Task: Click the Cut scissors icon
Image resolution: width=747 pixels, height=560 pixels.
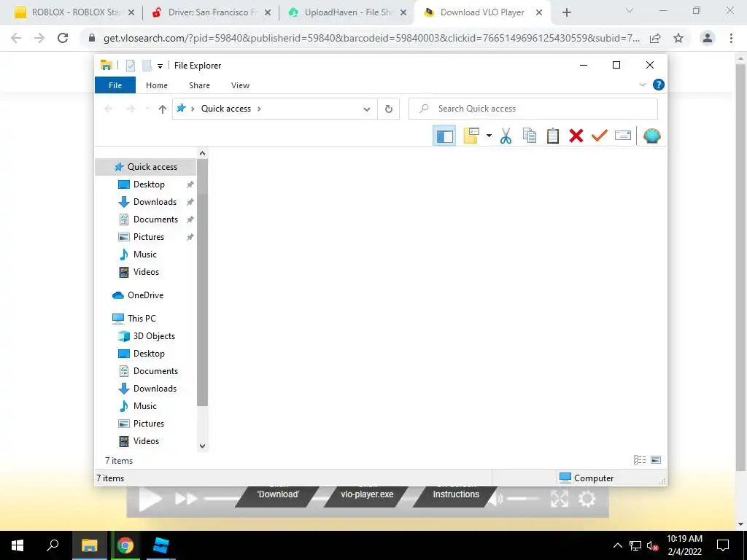Action: pos(506,136)
